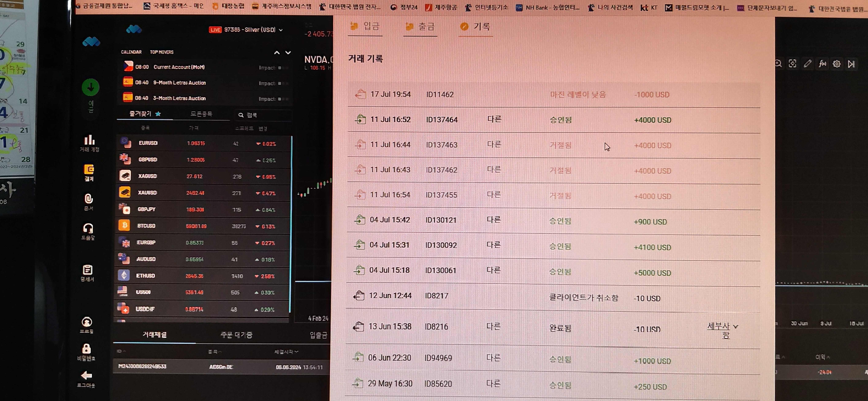The height and width of the screenshot is (401, 868).
Task: Click the skip-to-latest chart icon
Action: (x=851, y=64)
